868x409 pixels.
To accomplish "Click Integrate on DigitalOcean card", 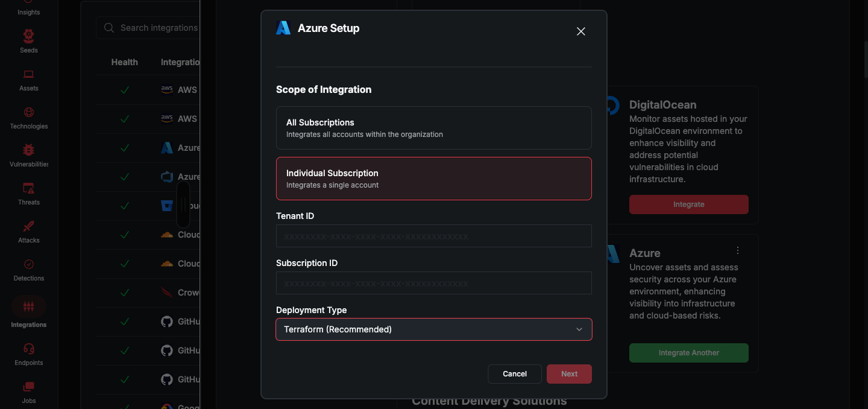I will point(689,204).
